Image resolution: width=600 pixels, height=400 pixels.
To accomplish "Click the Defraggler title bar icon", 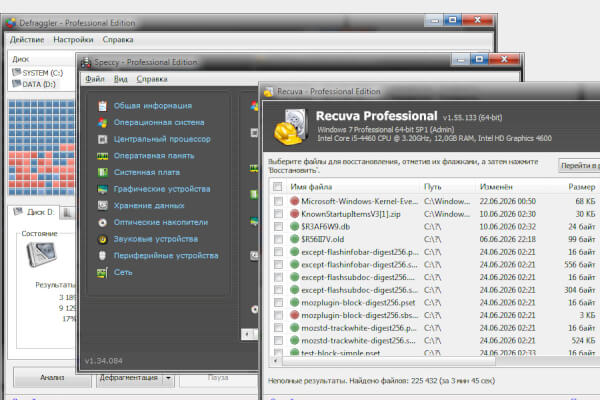I will 11,23.
